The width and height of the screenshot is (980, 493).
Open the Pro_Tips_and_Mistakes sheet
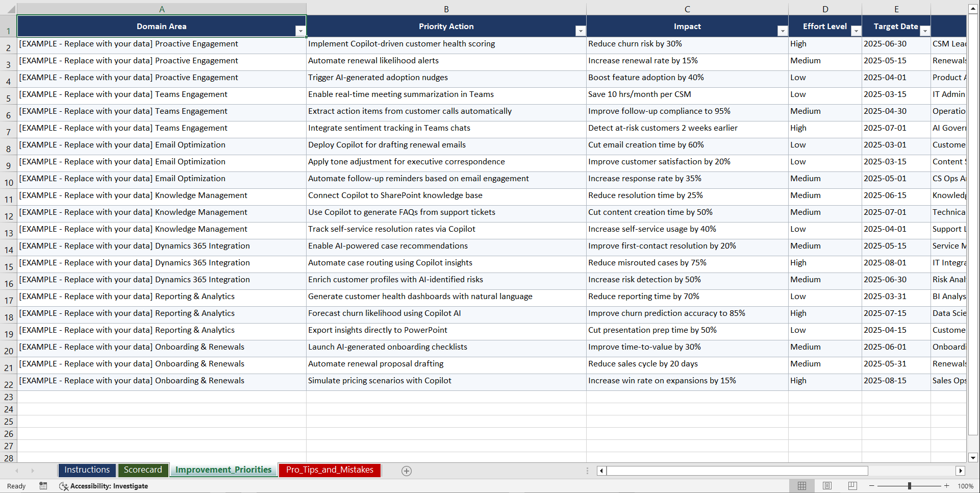(x=330, y=470)
